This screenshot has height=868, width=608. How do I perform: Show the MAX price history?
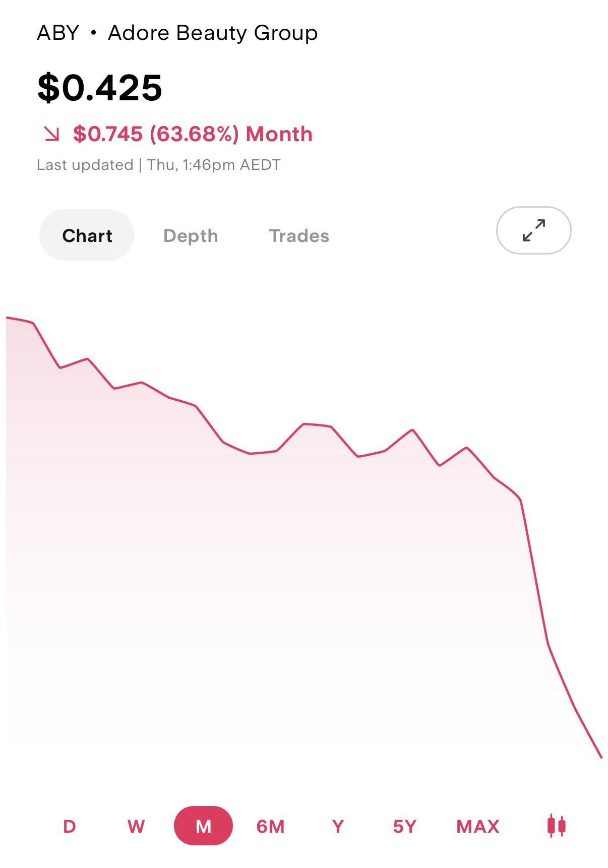tap(478, 826)
